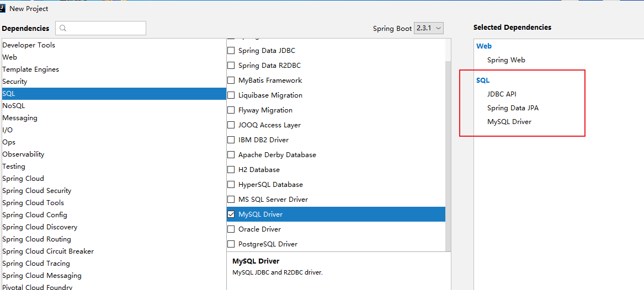Open the Messaging category
Image resolution: width=644 pixels, height=290 pixels.
pyautogui.click(x=113, y=118)
